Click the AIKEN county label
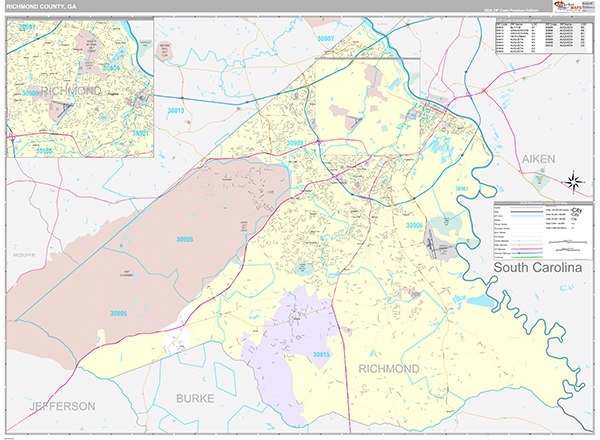 click(538, 159)
